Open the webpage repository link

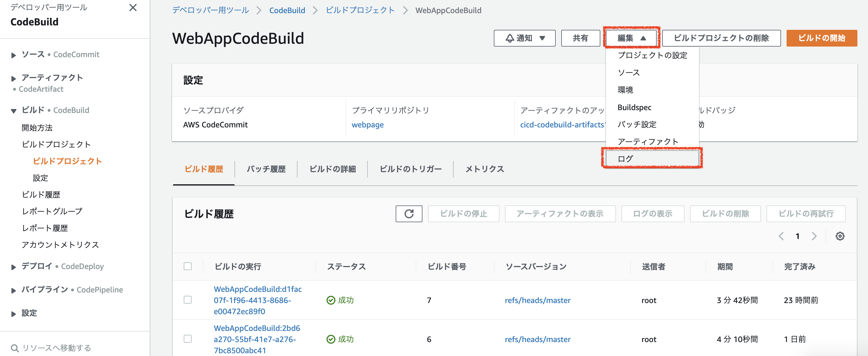pos(367,125)
